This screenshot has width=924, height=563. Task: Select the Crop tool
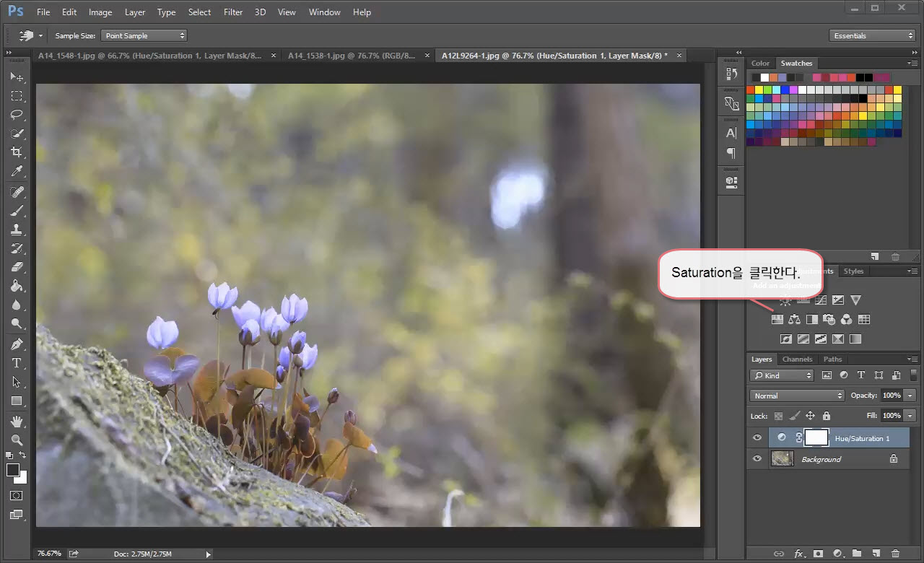(x=17, y=152)
